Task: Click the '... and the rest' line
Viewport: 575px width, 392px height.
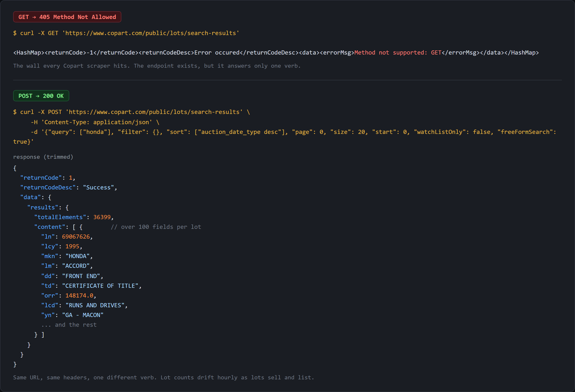Action: point(69,325)
